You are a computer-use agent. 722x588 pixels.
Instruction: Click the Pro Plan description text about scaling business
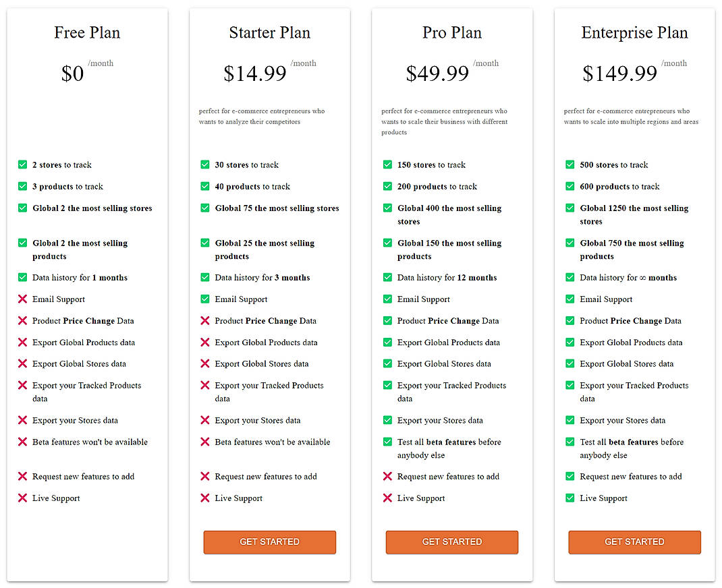coord(445,121)
